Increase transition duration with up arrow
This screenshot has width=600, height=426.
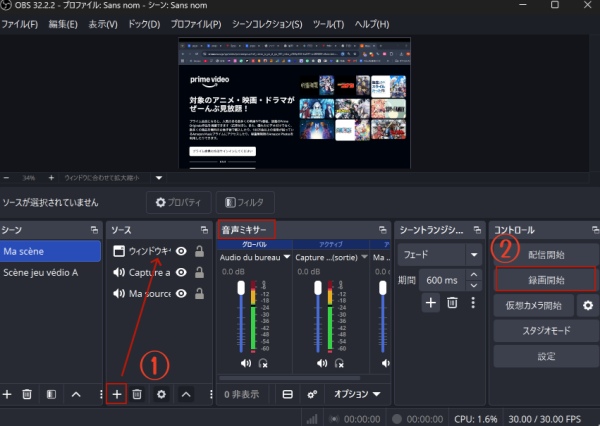[473, 274]
